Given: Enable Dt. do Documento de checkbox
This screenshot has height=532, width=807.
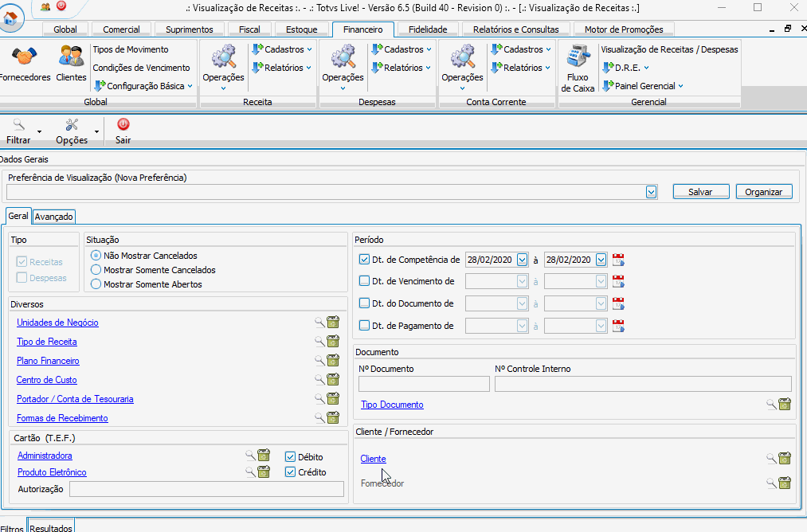Looking at the screenshot, I should pos(364,303).
